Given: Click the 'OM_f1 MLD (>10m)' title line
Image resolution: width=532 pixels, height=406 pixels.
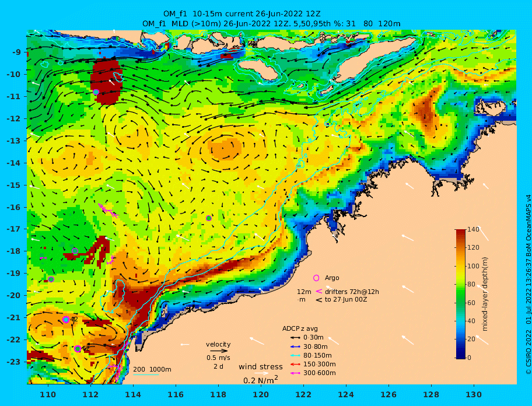Looking at the screenshot, I should 271,24.
